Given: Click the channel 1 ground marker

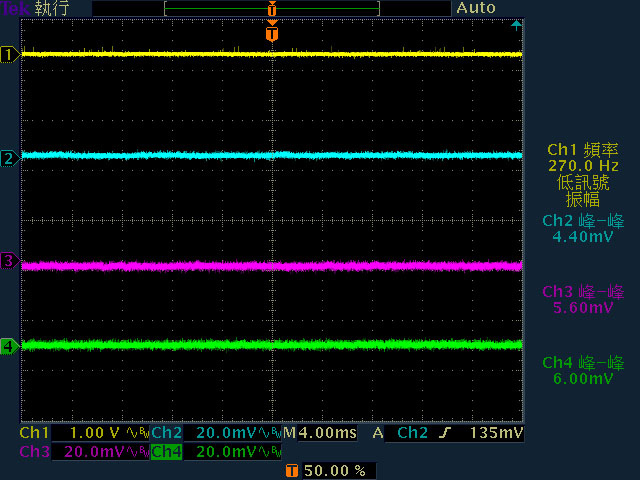Looking at the screenshot, I should click(10, 54).
